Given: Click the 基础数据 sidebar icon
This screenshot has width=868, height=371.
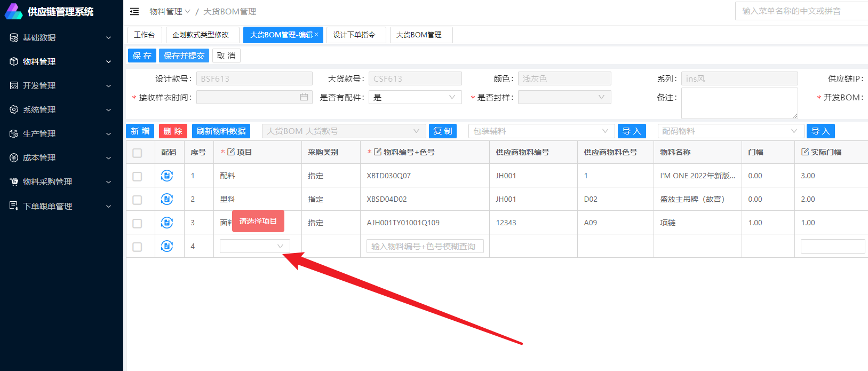Looking at the screenshot, I should click(x=14, y=37).
